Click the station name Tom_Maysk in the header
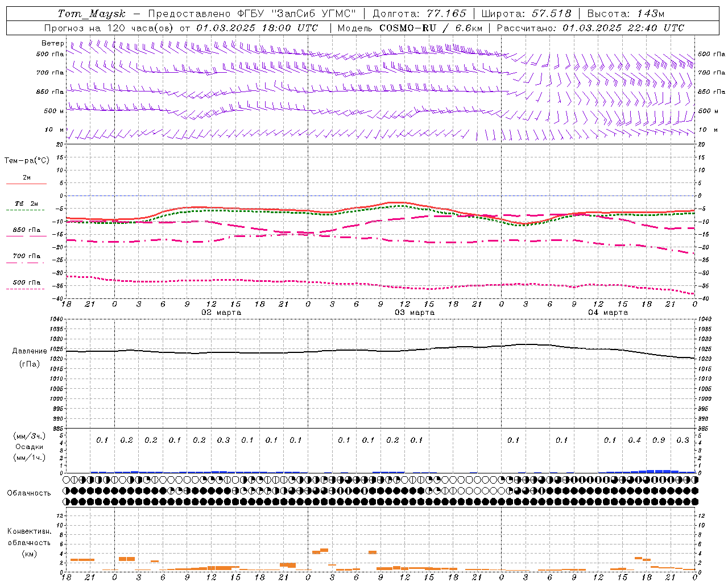The width and height of the screenshot is (728, 582). (92, 14)
